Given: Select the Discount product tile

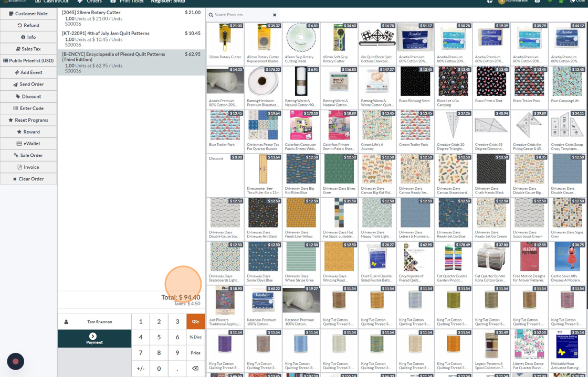Looking at the screenshot, I should (225, 175).
